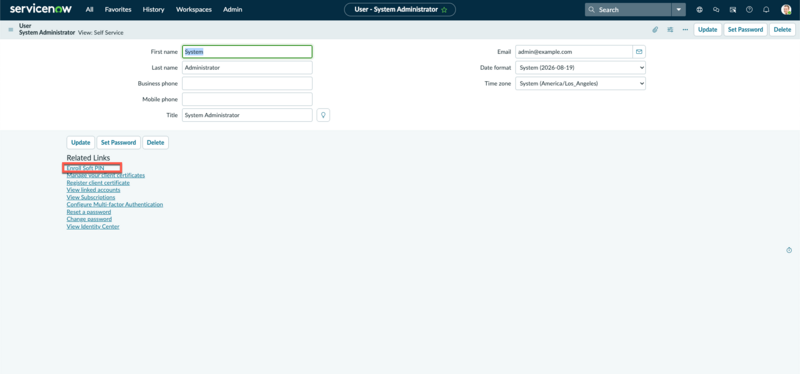Screen dimensions: 800x374
Task: Open View Subscriptions link
Action: click(91, 197)
